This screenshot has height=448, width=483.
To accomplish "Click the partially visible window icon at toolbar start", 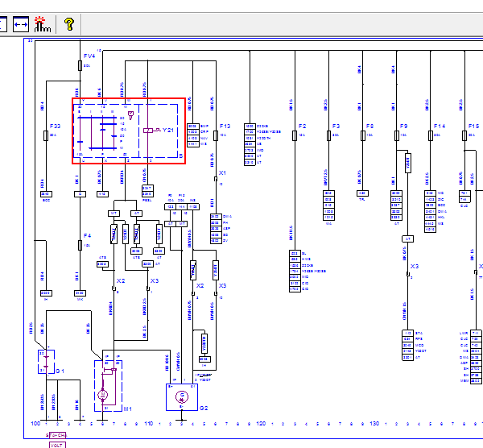I will (3, 24).
